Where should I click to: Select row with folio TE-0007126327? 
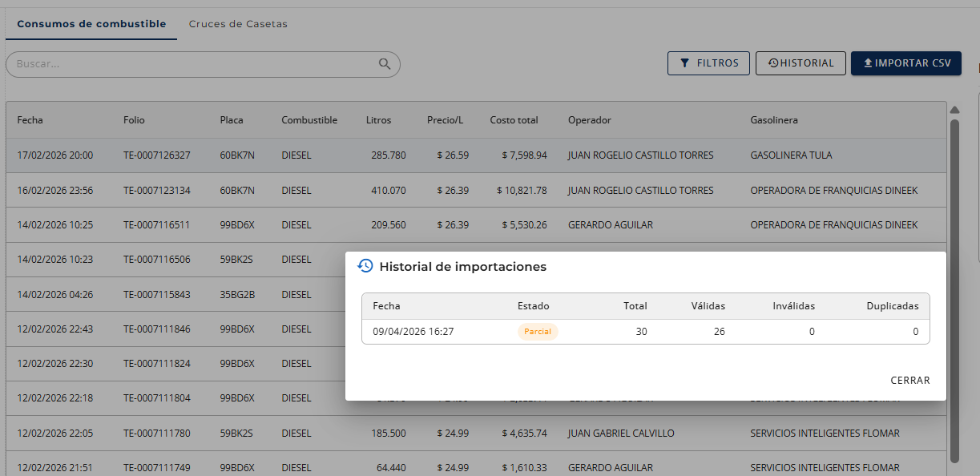coord(477,155)
